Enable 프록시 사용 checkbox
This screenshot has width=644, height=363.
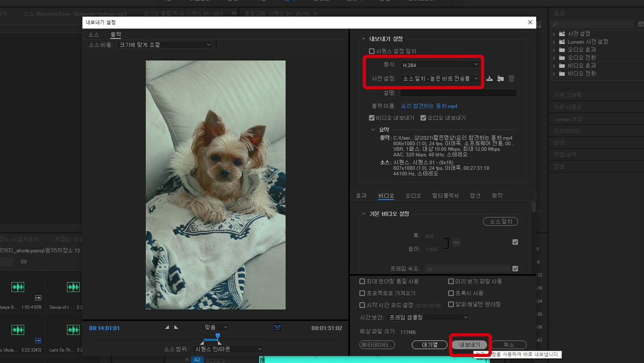tap(451, 293)
